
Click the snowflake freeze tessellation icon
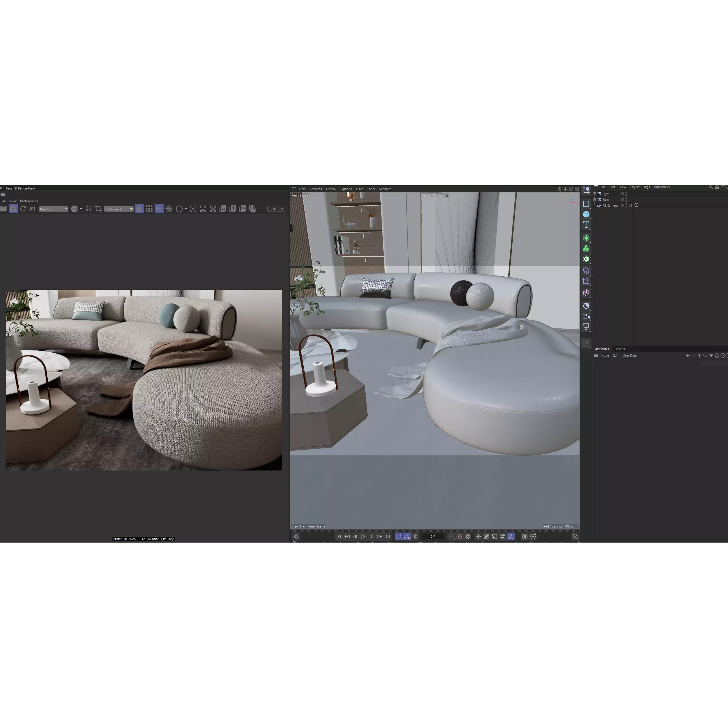tap(159, 209)
